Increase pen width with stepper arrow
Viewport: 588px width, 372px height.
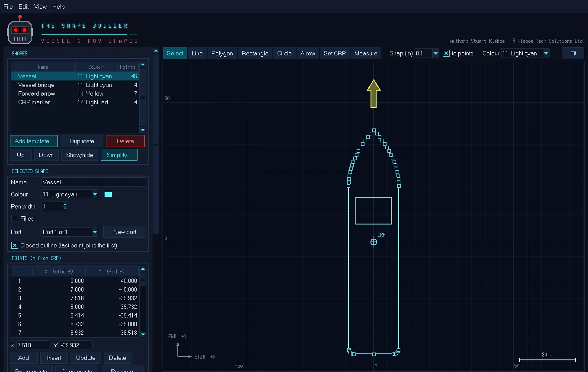click(65, 205)
